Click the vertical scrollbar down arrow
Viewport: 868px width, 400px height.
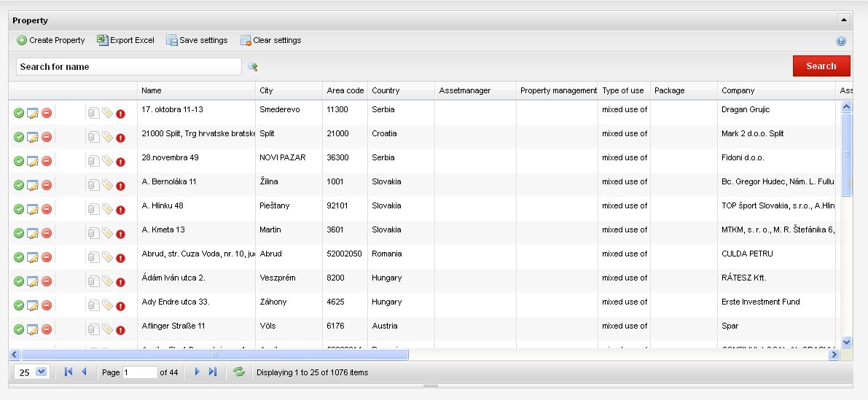coord(846,342)
